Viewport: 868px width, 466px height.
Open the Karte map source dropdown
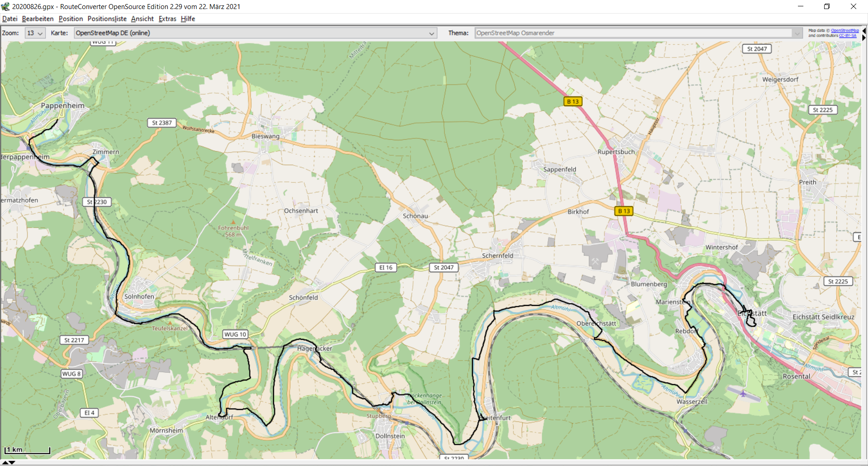tap(255, 33)
